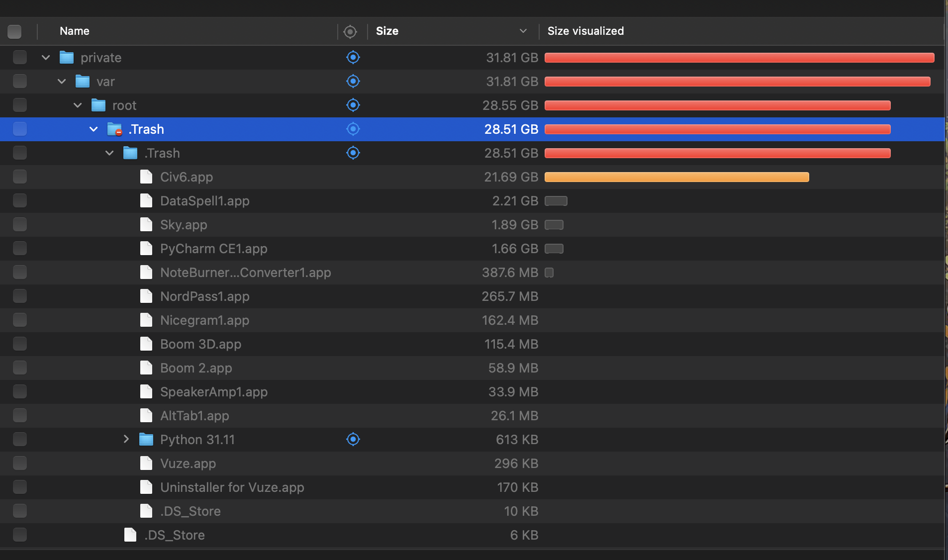
Task: Click the target icon in the private row
Action: 353,58
